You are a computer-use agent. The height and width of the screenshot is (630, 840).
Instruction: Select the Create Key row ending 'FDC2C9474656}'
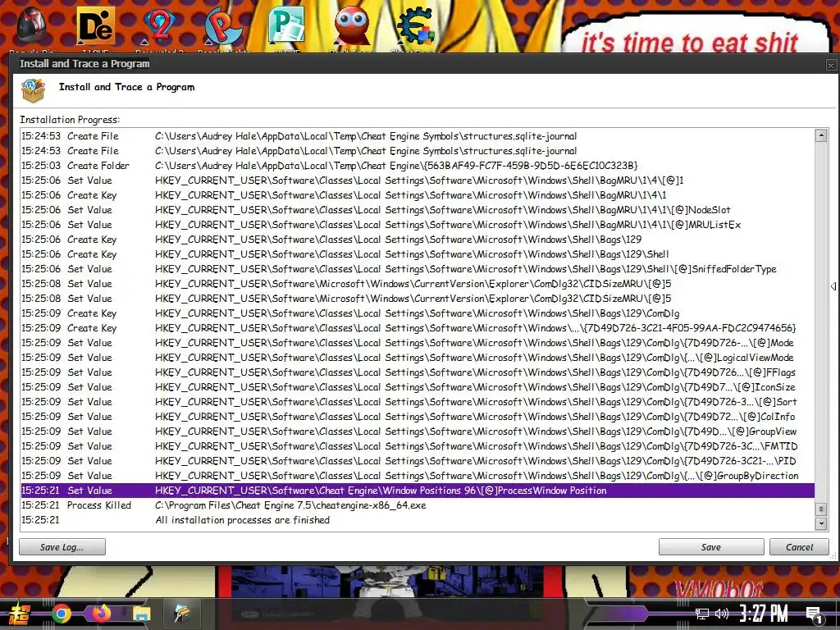click(418, 328)
